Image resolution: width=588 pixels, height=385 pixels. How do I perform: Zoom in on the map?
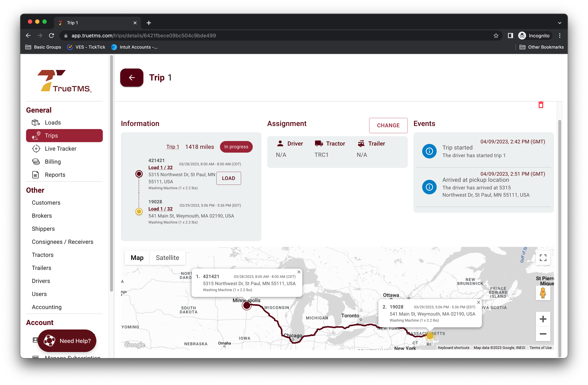543,319
